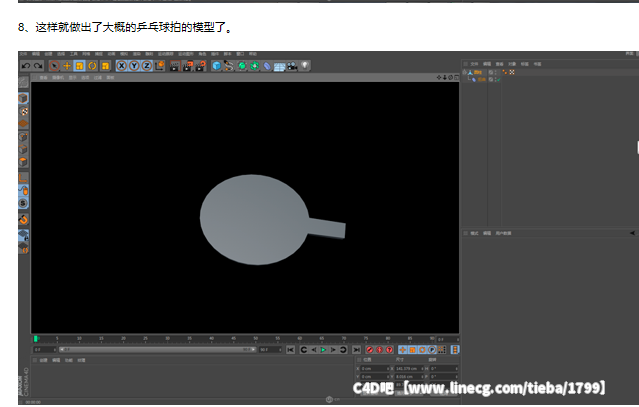
Task: Click the Undo arrow in the toolbar
Action: [x=26, y=66]
